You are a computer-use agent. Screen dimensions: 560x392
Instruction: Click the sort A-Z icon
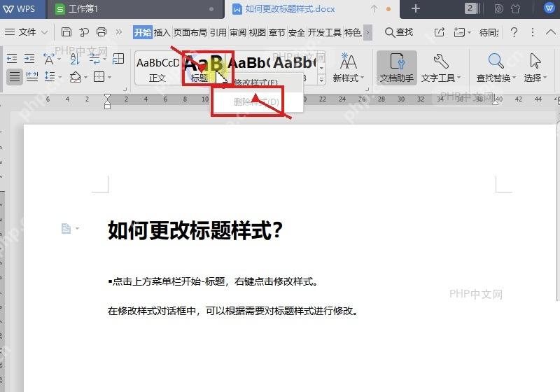pyautogui.click(x=75, y=58)
